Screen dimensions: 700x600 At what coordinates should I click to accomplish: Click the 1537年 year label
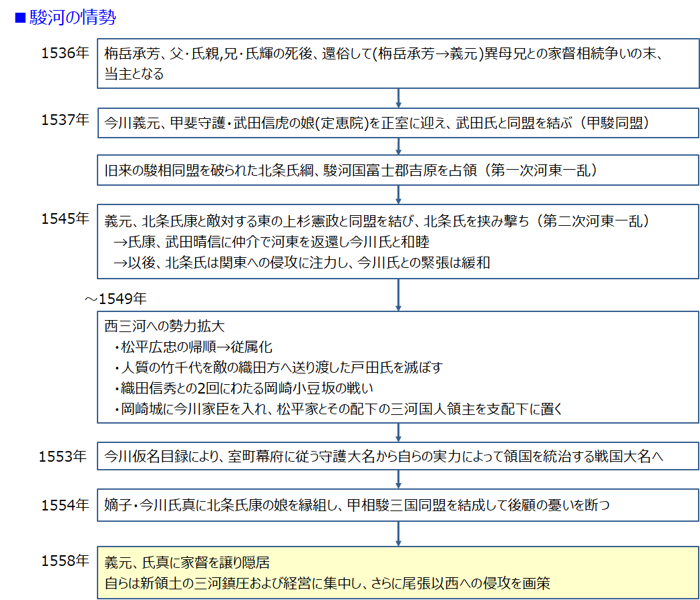point(65,120)
